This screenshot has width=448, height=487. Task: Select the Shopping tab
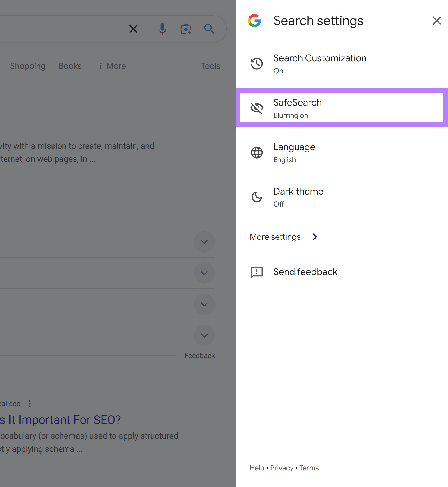(28, 66)
